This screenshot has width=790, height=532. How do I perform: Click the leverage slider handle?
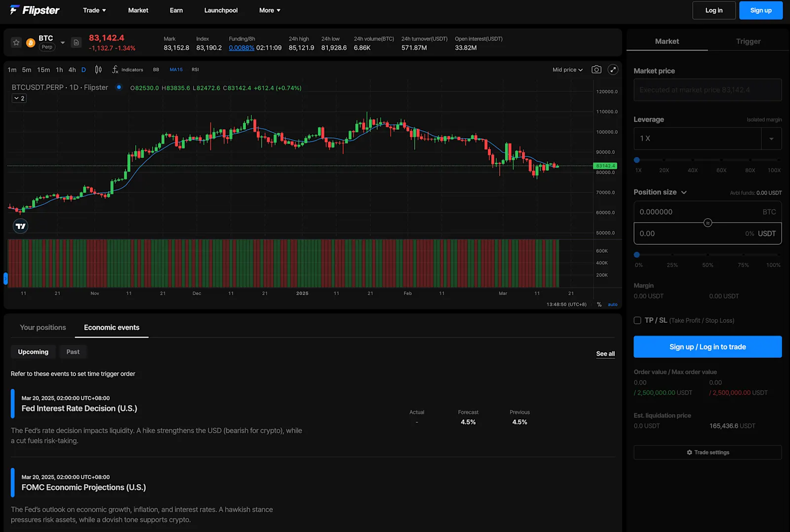(637, 160)
